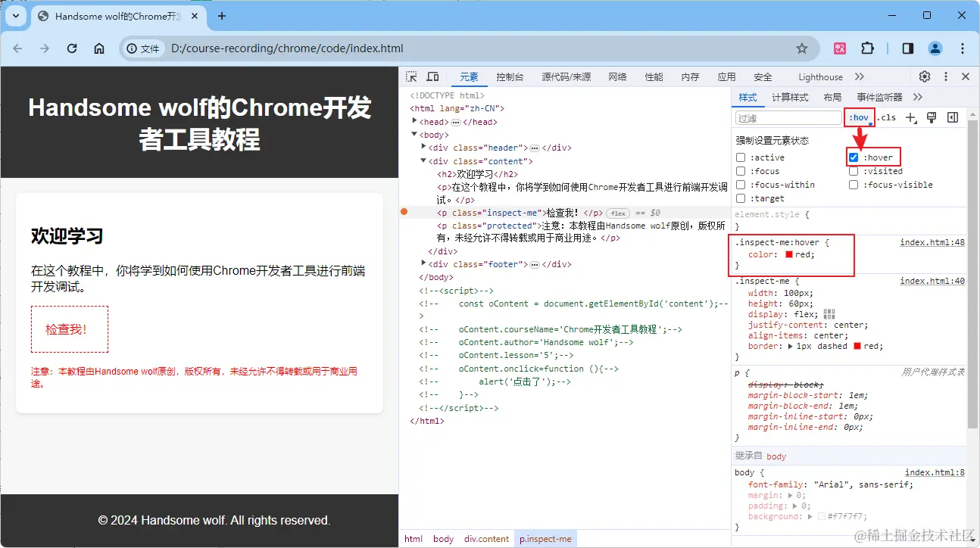Open the 性能 panel tab
This screenshot has height=548, width=980.
tap(654, 77)
